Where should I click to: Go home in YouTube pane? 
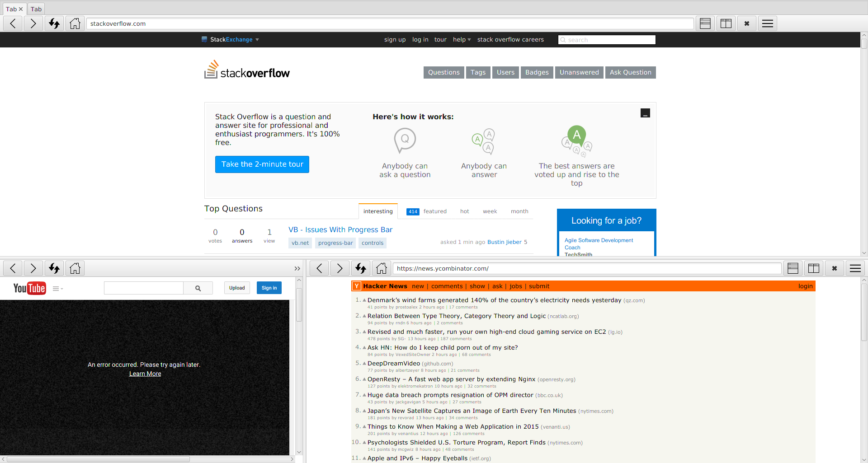point(75,268)
